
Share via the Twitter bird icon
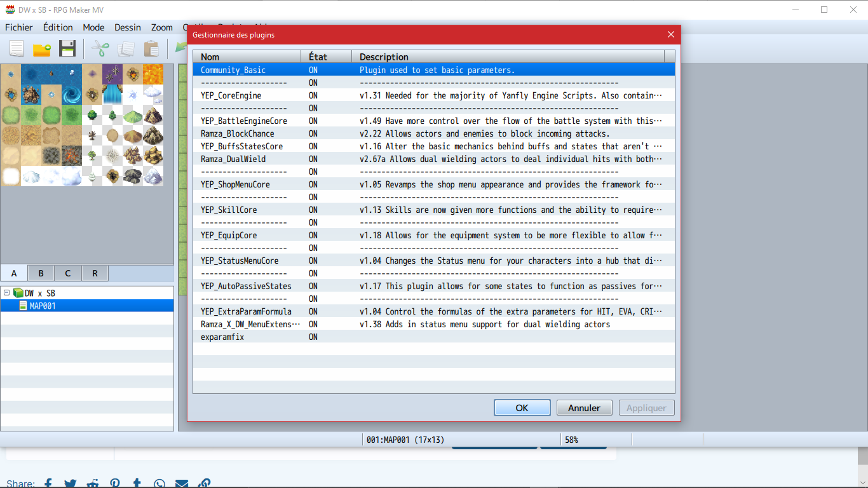pos(71,484)
